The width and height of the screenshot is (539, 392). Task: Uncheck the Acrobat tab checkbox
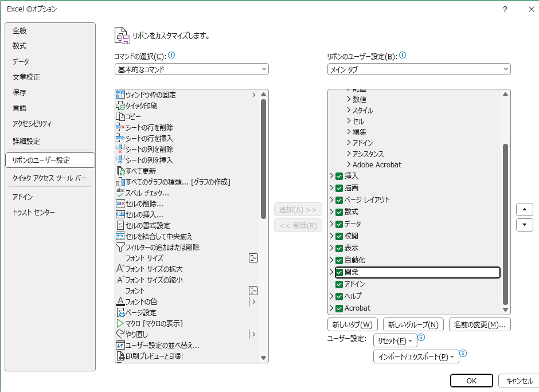pos(340,308)
